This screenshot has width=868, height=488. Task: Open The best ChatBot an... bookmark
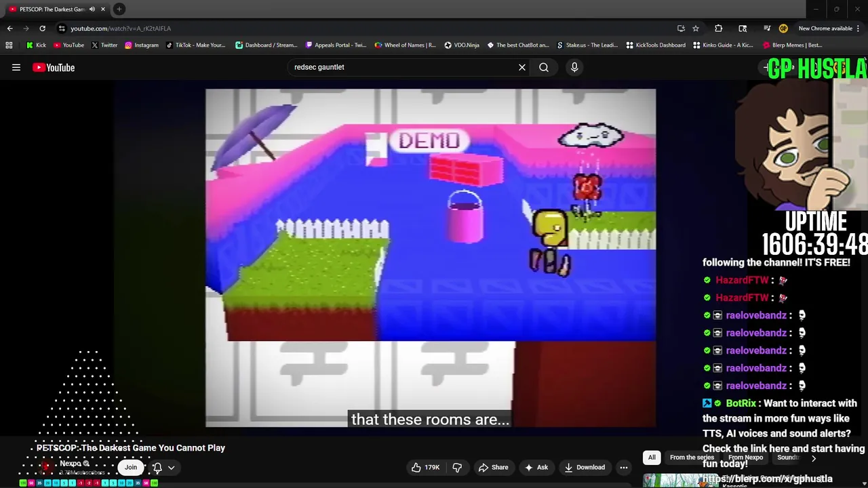pos(517,45)
